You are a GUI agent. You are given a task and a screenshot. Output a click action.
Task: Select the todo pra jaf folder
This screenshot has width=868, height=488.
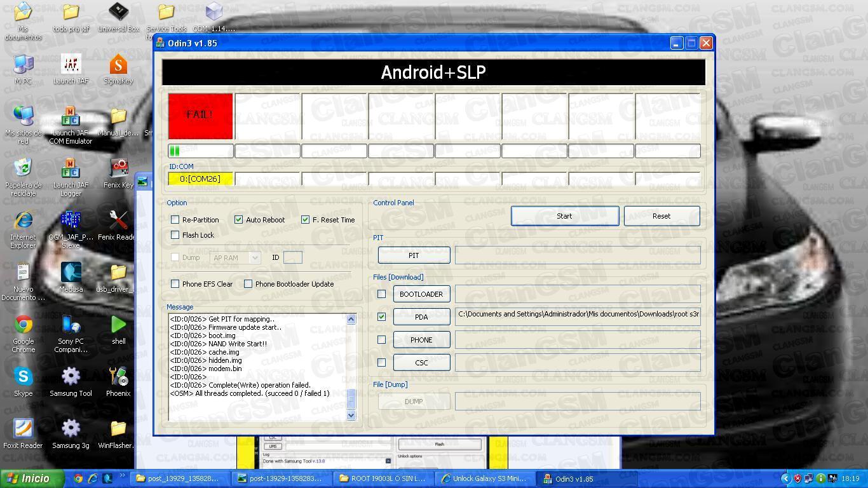click(x=71, y=17)
